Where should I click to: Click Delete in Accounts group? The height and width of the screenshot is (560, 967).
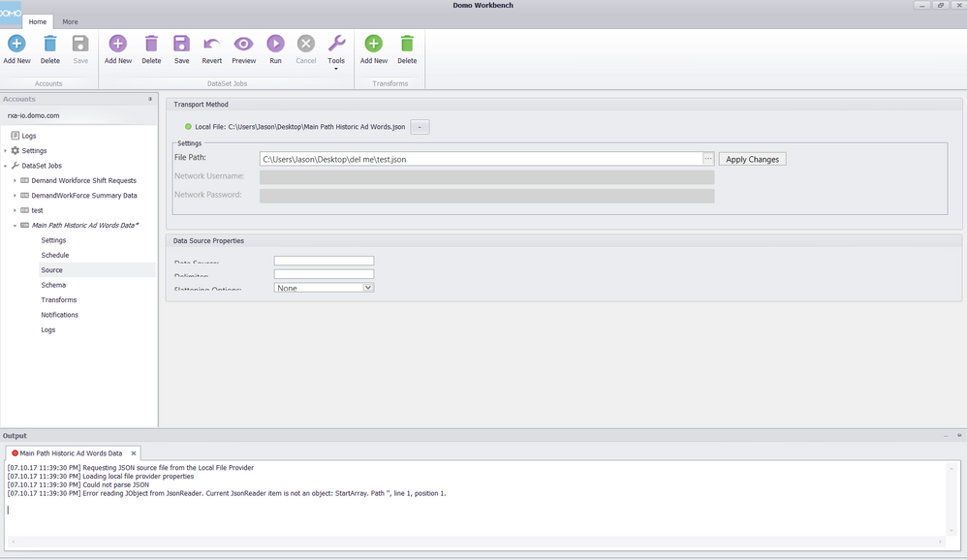[50, 49]
